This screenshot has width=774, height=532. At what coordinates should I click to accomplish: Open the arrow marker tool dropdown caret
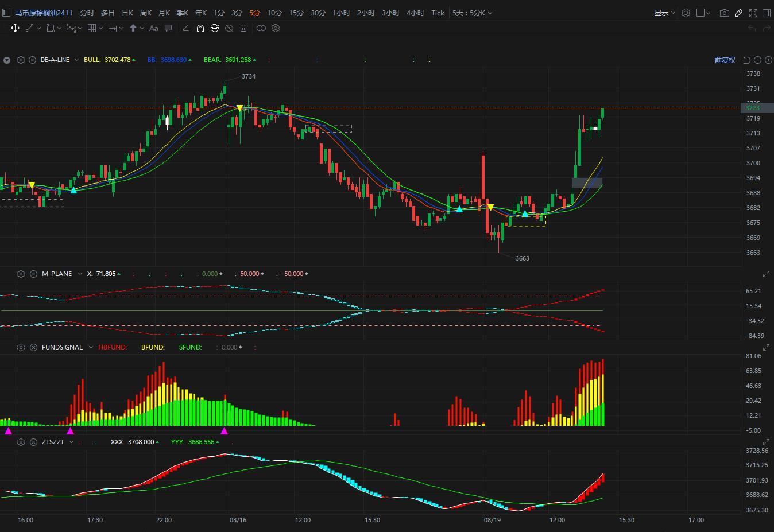(141, 28)
